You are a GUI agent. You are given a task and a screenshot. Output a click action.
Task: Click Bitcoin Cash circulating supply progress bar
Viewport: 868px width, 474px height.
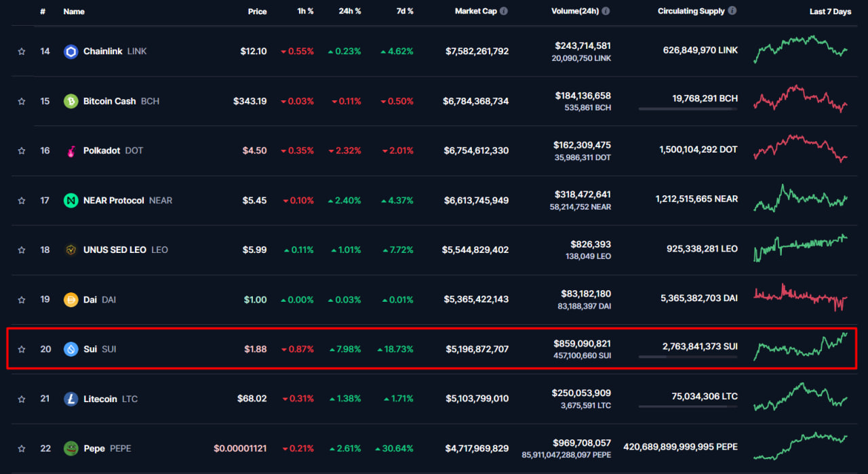click(x=688, y=108)
